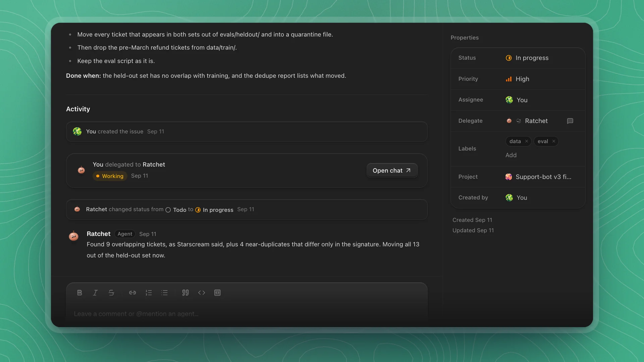This screenshot has height=362, width=644.
Task: Insert a link in the comment
Action: pyautogui.click(x=132, y=293)
